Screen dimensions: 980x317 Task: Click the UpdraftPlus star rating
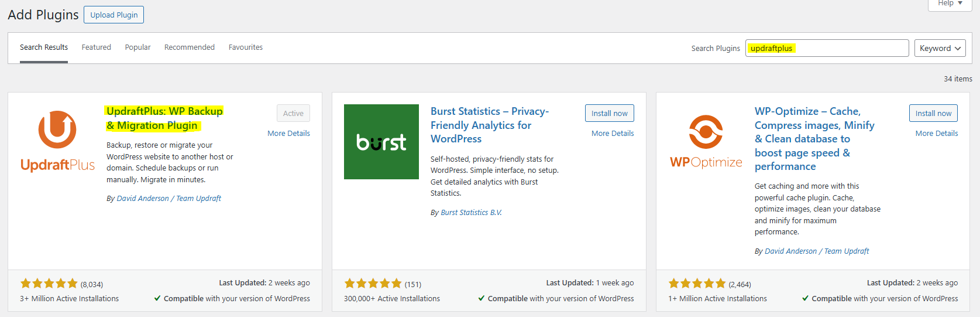coord(49,284)
